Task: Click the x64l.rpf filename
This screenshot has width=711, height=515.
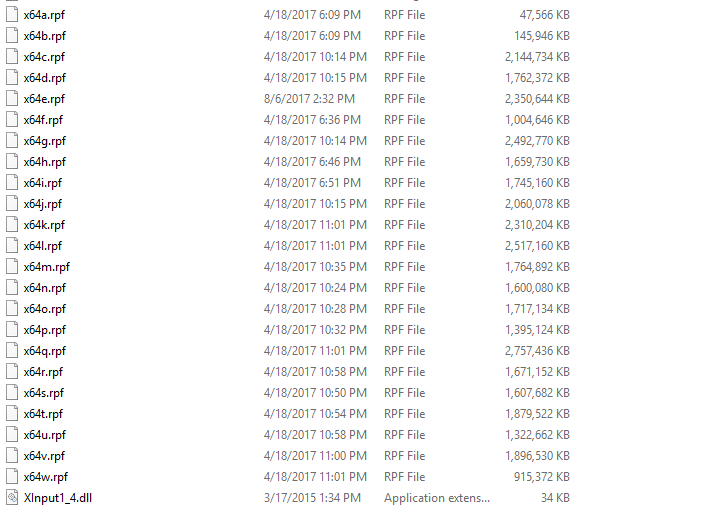Action: tap(43, 246)
